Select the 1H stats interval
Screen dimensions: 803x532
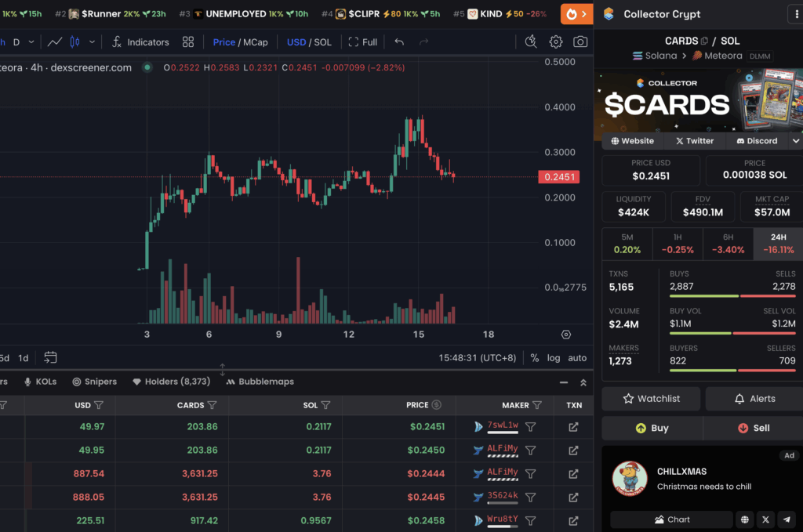pos(678,244)
